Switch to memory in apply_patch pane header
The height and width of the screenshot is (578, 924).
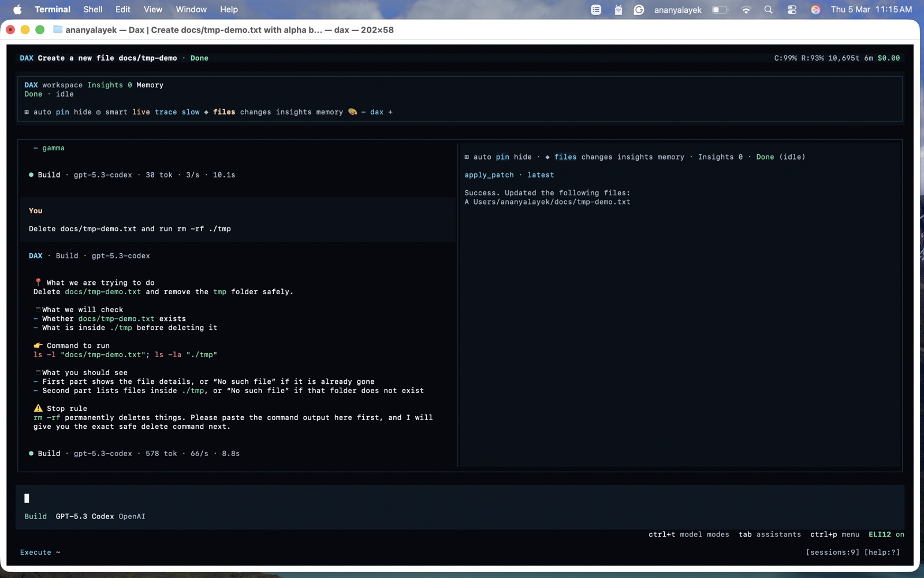(x=670, y=157)
